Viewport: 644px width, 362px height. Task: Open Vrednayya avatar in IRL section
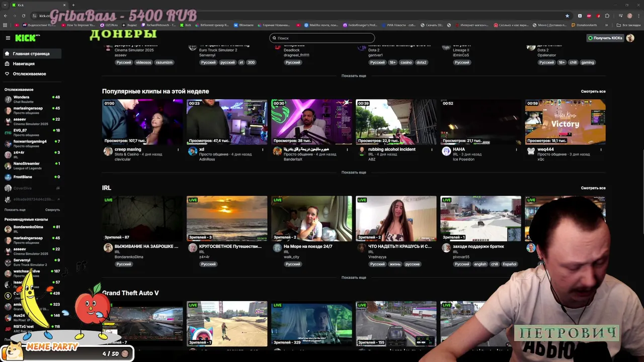click(361, 248)
